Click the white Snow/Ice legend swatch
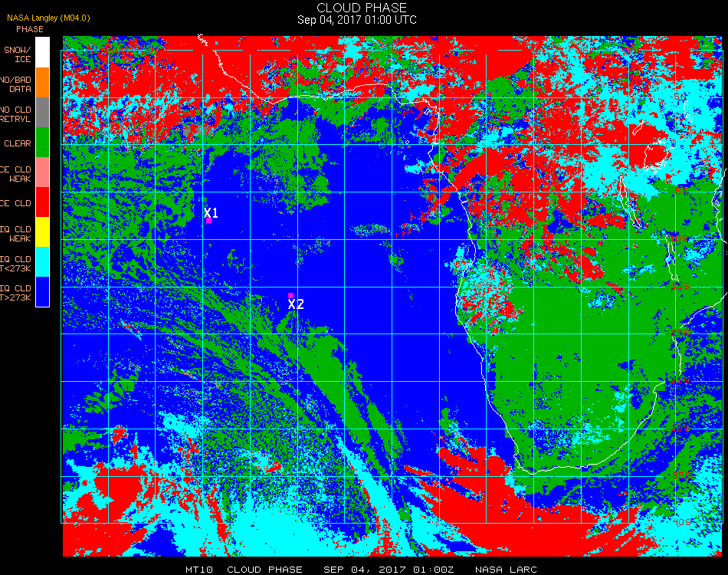The image size is (728, 575). (42, 52)
